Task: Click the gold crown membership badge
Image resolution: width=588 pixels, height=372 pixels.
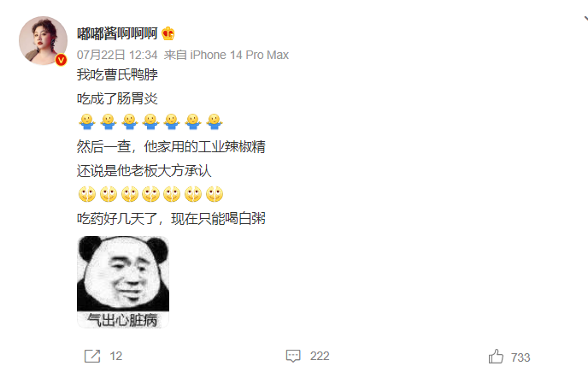Action: (x=168, y=34)
